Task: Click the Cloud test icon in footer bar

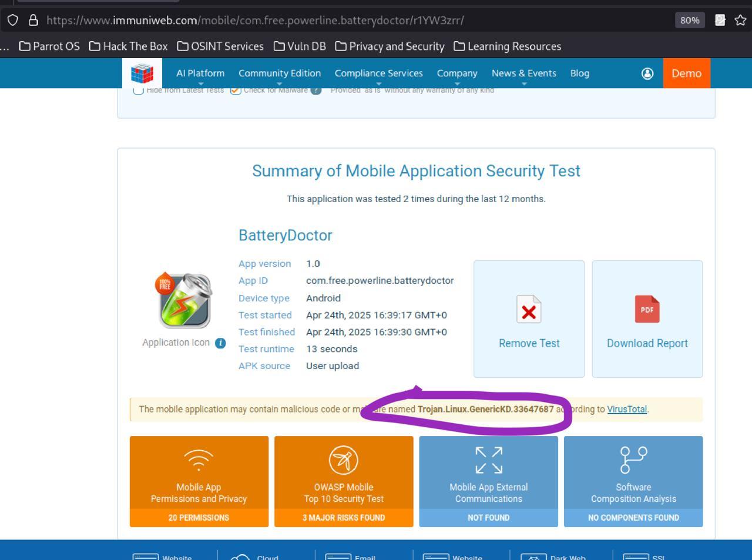Action: [240, 556]
